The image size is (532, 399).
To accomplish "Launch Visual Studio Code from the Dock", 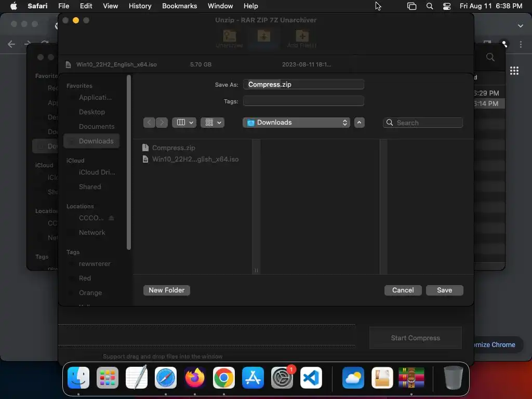I will point(311,378).
